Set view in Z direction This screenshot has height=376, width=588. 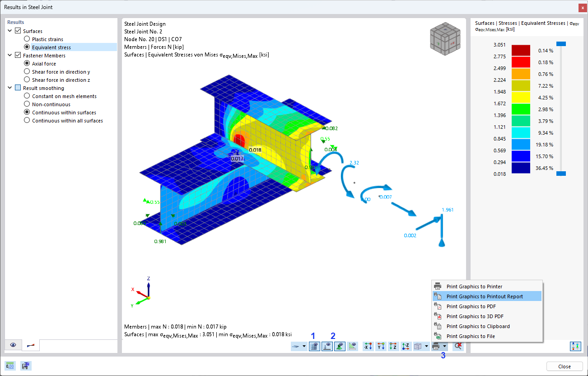pyautogui.click(x=393, y=346)
